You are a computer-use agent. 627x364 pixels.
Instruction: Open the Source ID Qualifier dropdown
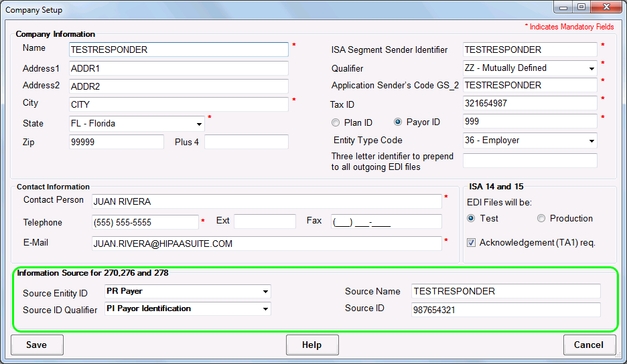tap(266, 309)
